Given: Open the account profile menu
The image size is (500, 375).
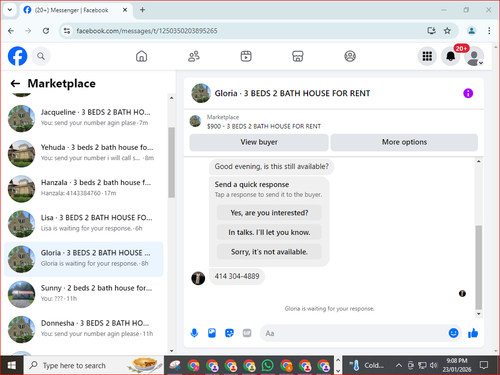Looking at the screenshot, I should (474, 56).
